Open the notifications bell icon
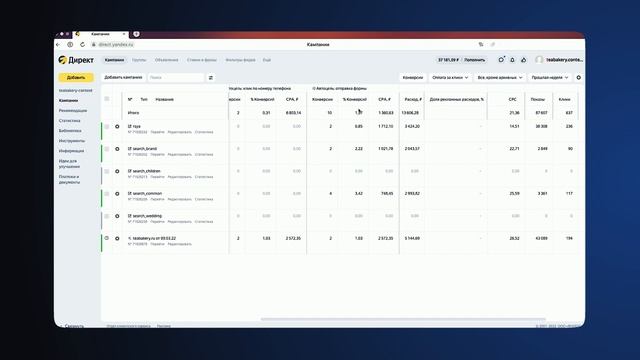640x360 pixels. tap(512, 60)
